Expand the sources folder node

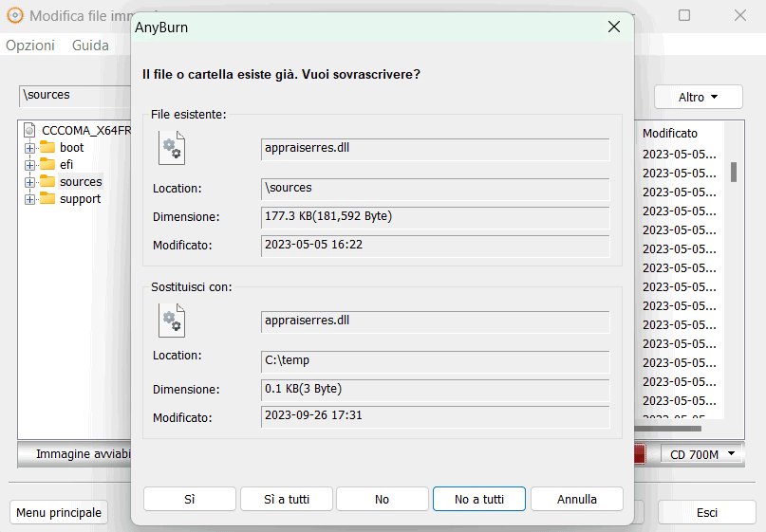(x=29, y=182)
